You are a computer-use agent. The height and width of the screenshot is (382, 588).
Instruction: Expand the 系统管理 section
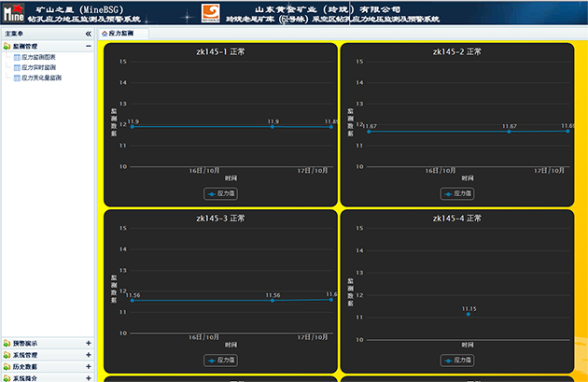(89, 355)
